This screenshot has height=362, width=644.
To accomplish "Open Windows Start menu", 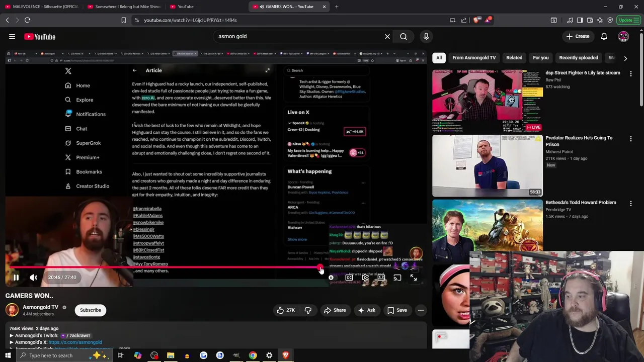I will coord(8,355).
